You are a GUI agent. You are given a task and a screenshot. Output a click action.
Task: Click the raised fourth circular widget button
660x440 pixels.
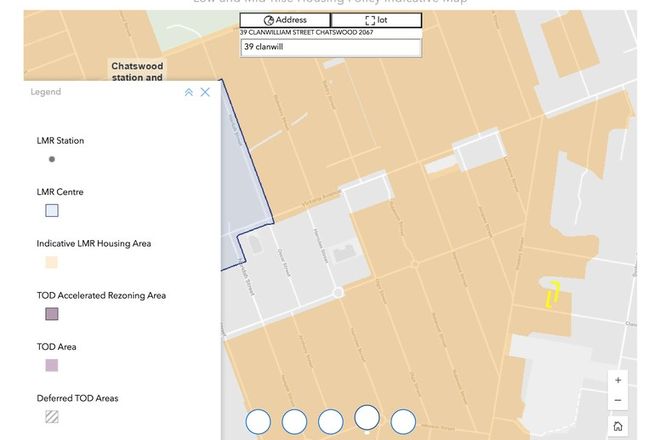click(x=367, y=417)
